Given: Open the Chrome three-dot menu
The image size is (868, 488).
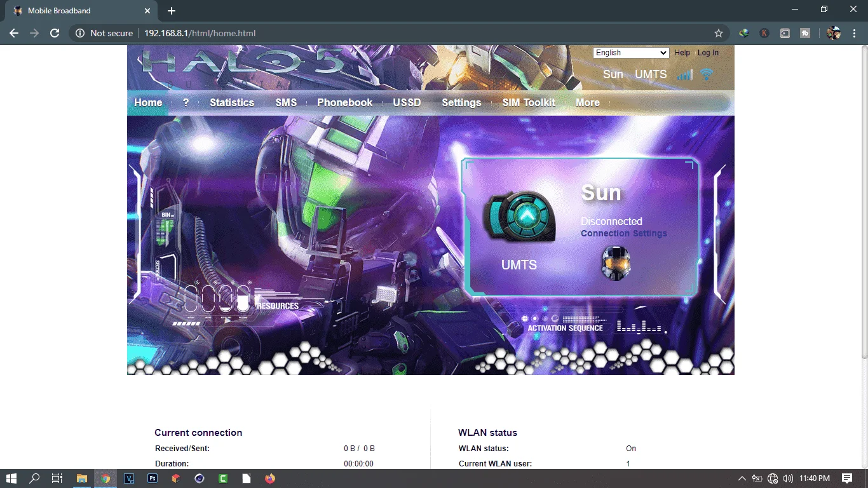Looking at the screenshot, I should click(855, 33).
